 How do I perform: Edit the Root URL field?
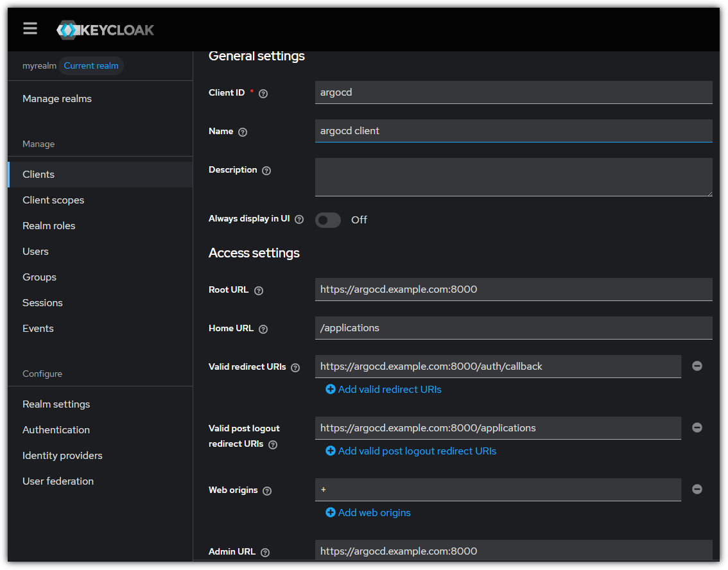pos(514,289)
